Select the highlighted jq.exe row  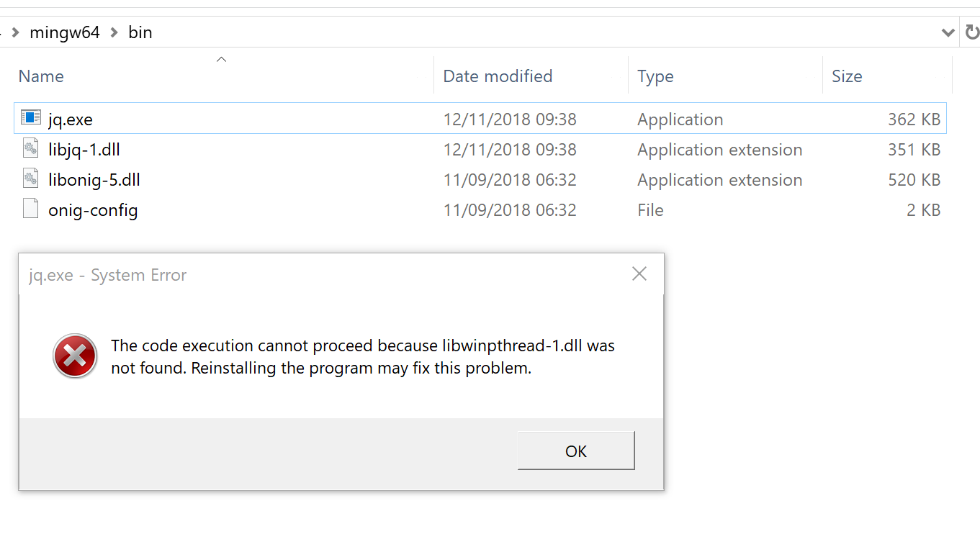pos(288,119)
